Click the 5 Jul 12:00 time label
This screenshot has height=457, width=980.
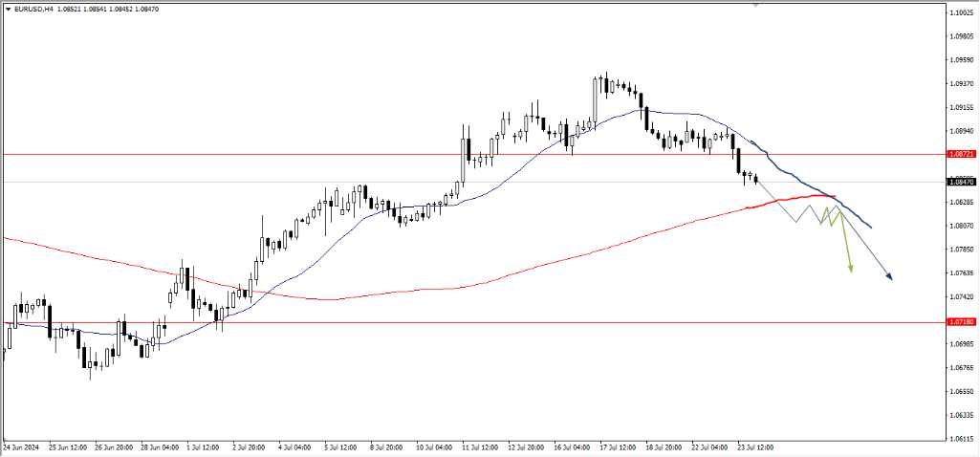tap(341, 446)
